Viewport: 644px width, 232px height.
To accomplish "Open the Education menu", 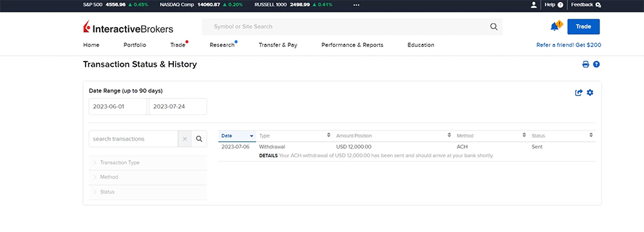I will (x=421, y=45).
